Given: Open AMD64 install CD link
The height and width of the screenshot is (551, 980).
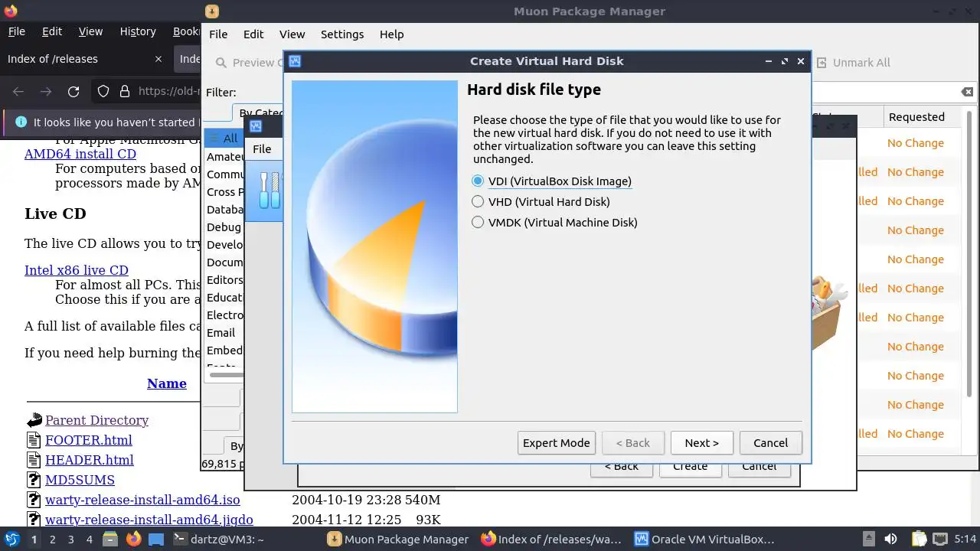Looking at the screenshot, I should [x=80, y=154].
